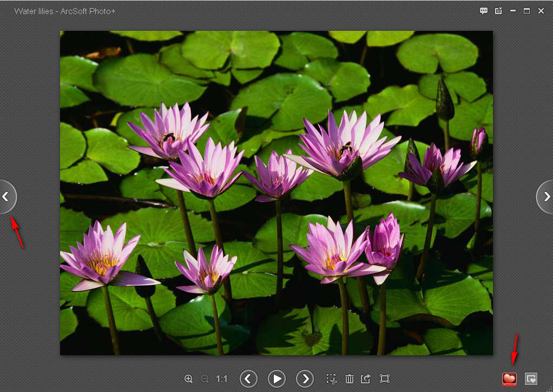Go to previous photo in bottom toolbar
The width and height of the screenshot is (553, 392).
pyautogui.click(x=248, y=378)
